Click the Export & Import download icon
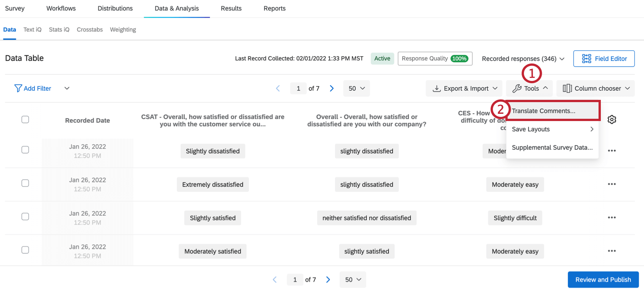The image size is (644, 292). tap(437, 89)
